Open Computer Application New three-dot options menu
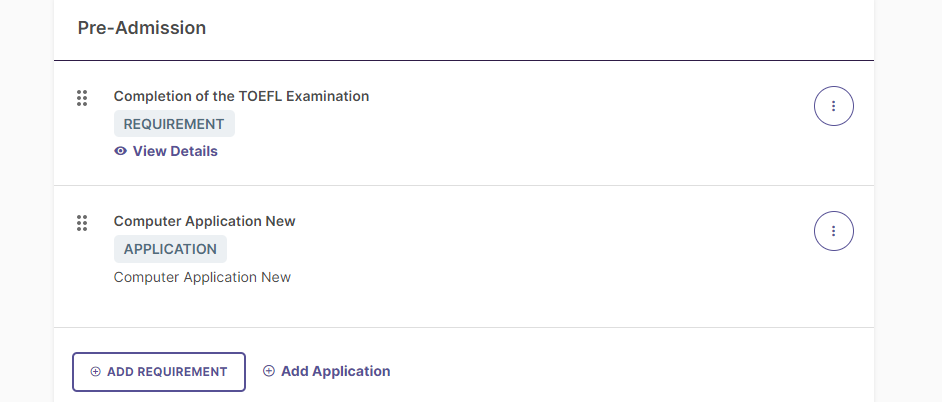Viewport: 942px width, 402px height. pos(833,231)
